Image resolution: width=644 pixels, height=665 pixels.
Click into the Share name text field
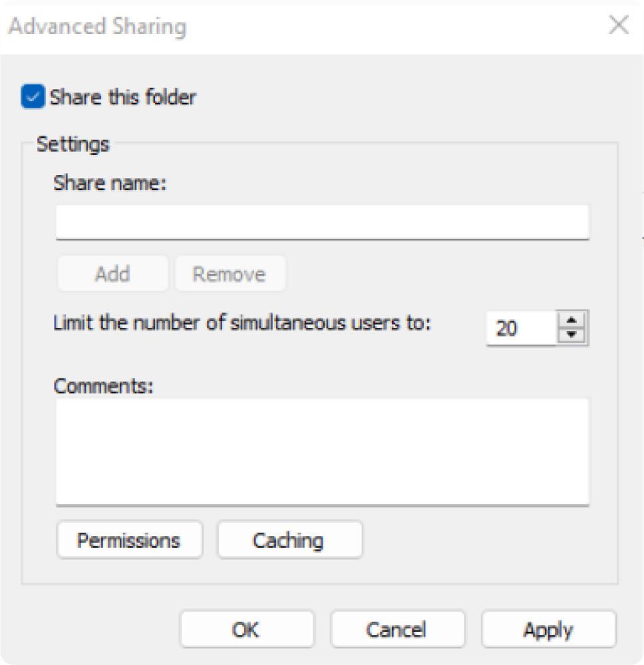(x=323, y=222)
